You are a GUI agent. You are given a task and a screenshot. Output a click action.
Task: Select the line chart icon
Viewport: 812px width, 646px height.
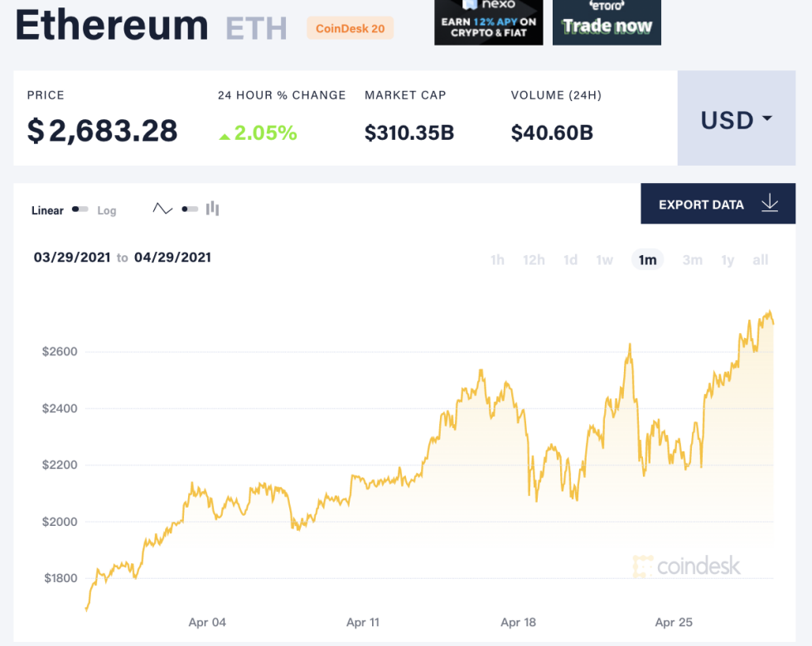tap(162, 209)
